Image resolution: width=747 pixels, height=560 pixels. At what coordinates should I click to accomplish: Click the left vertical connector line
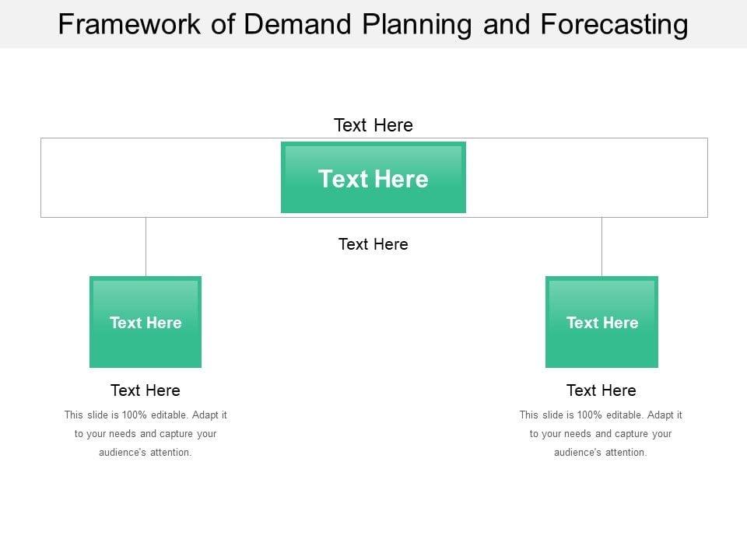146,247
